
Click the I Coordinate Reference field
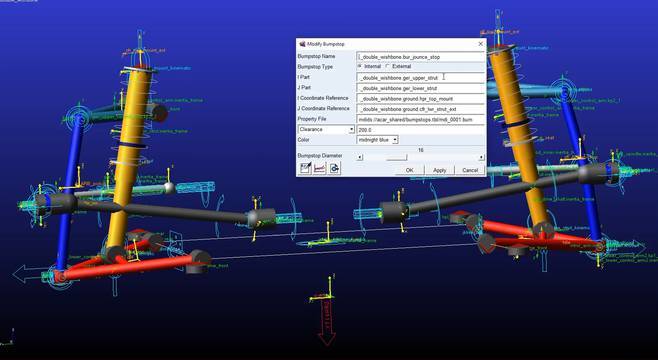pos(420,99)
